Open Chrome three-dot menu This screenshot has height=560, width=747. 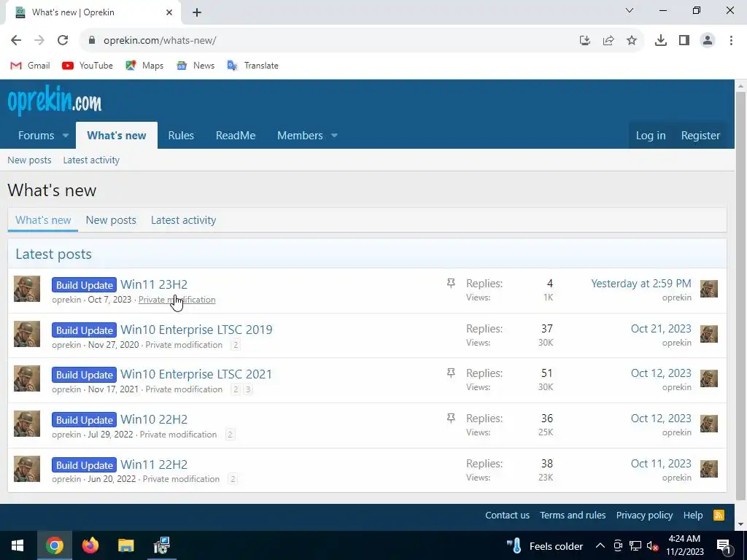pyautogui.click(x=731, y=41)
